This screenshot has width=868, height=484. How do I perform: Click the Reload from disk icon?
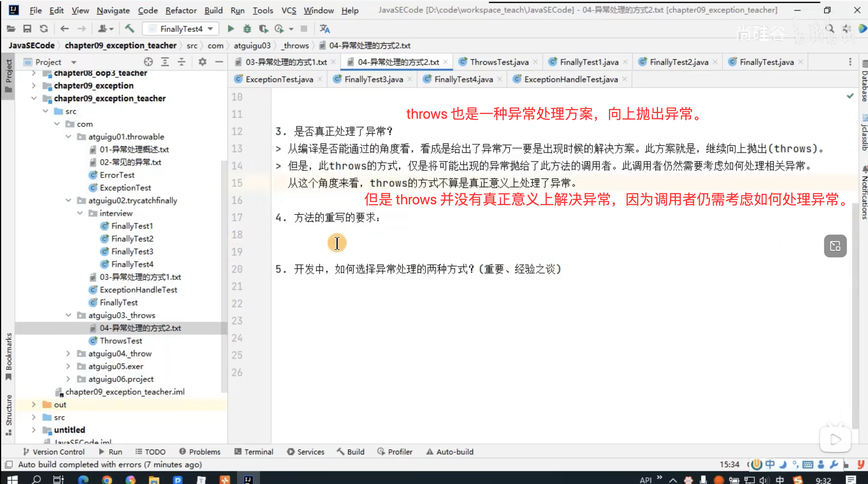pyautogui.click(x=43, y=29)
